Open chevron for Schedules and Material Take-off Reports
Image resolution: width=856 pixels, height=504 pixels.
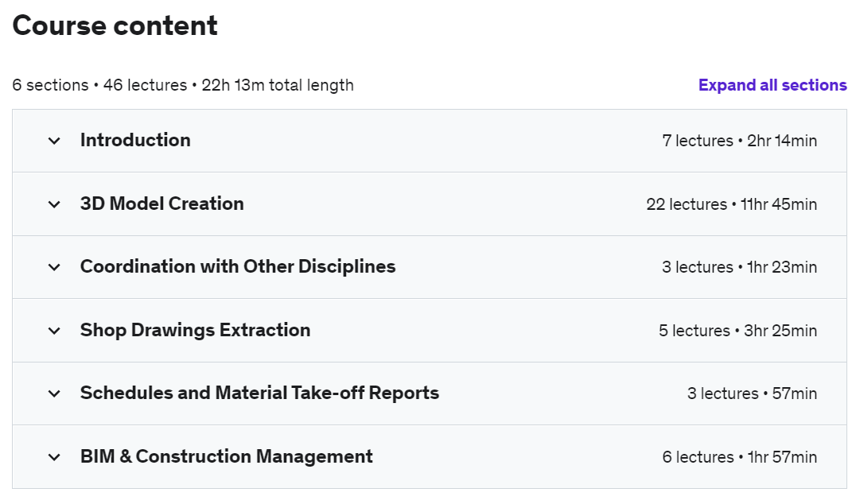[x=54, y=394]
